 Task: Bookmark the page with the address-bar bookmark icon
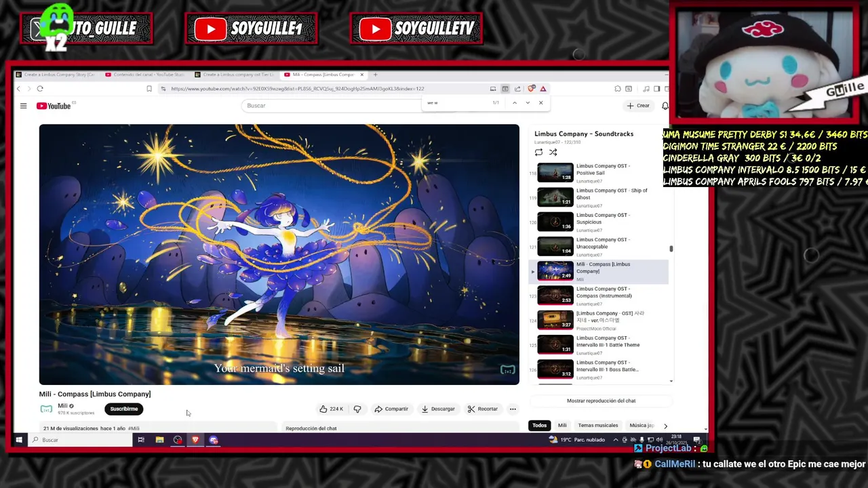pos(149,89)
